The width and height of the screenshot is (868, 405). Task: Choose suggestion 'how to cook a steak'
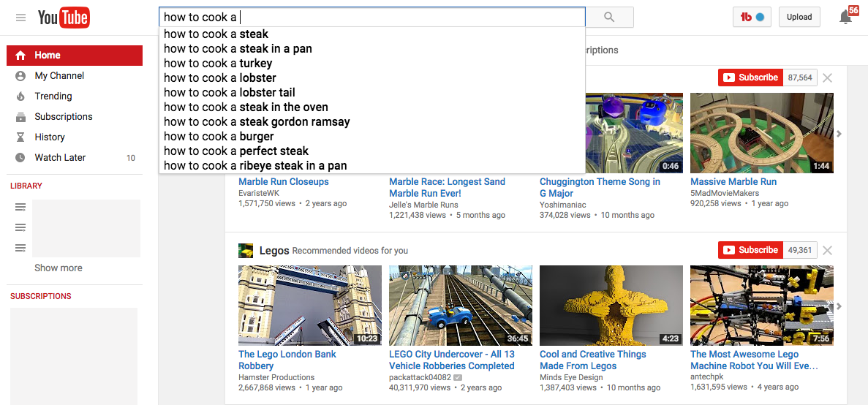(x=372, y=34)
